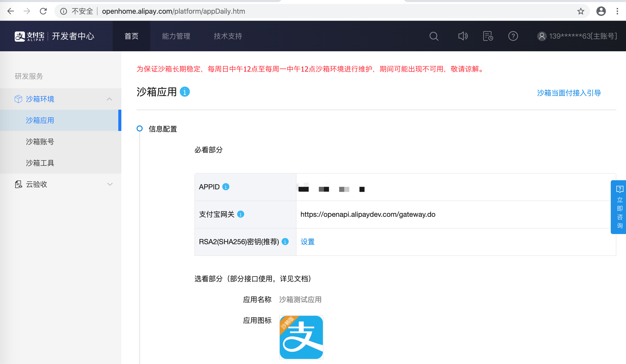Click the 云验收 document icon
626x364 pixels.
point(18,184)
